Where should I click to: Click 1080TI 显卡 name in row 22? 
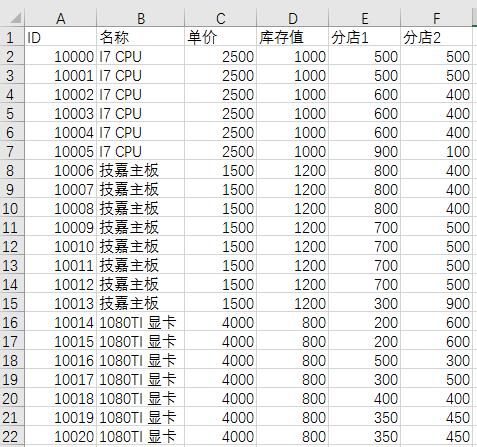point(141,436)
